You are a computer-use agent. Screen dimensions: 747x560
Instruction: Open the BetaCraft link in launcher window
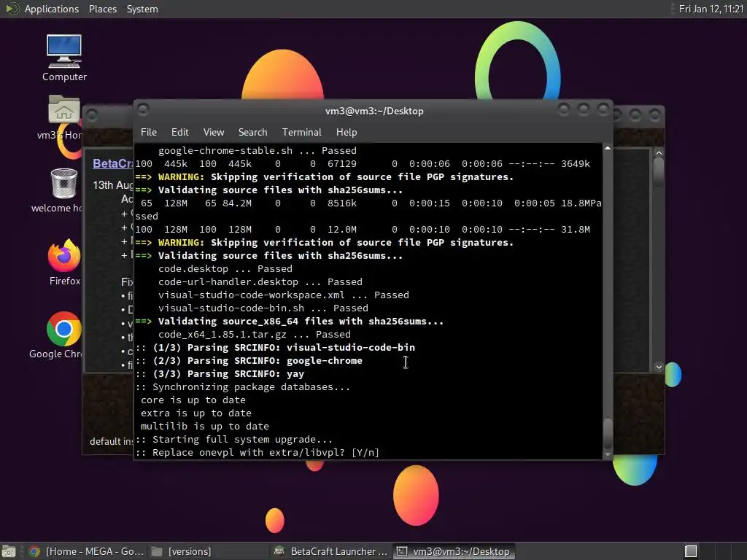pos(113,164)
